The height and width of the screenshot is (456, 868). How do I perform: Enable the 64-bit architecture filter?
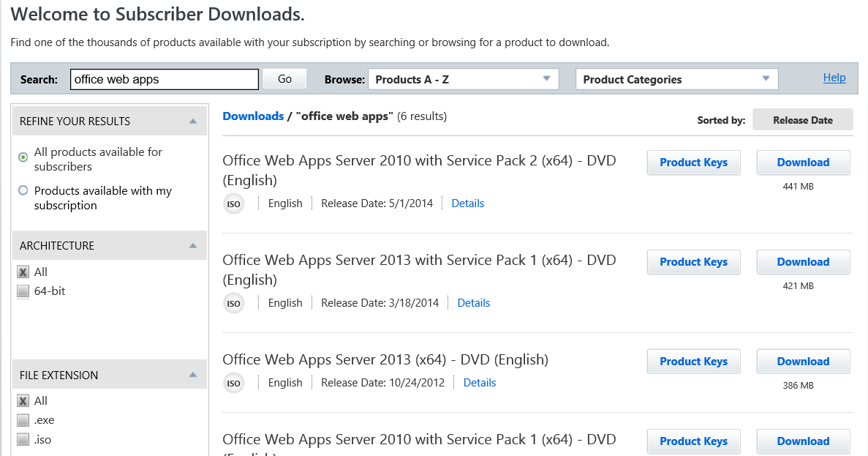pyautogui.click(x=23, y=291)
